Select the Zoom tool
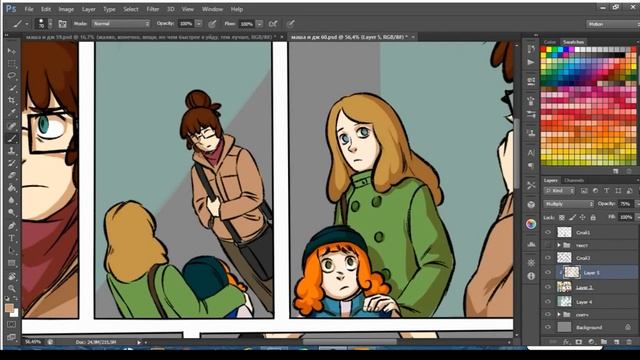The image size is (640, 360). (11, 289)
